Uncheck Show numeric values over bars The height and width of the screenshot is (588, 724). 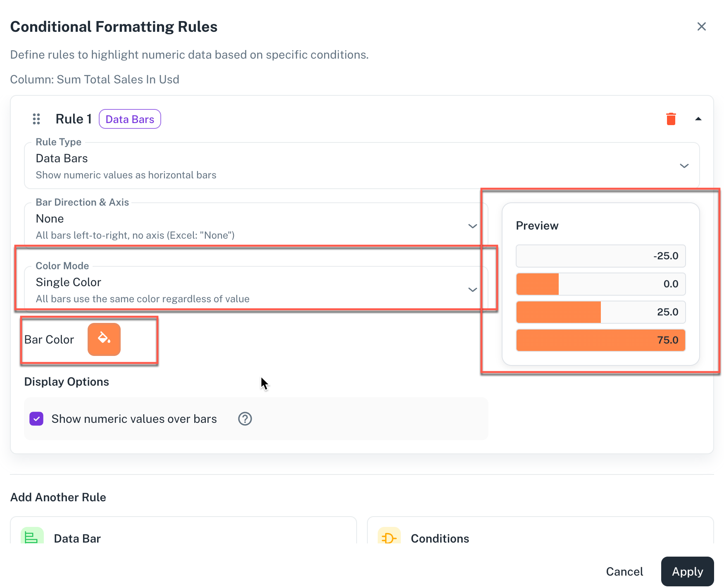(x=36, y=419)
